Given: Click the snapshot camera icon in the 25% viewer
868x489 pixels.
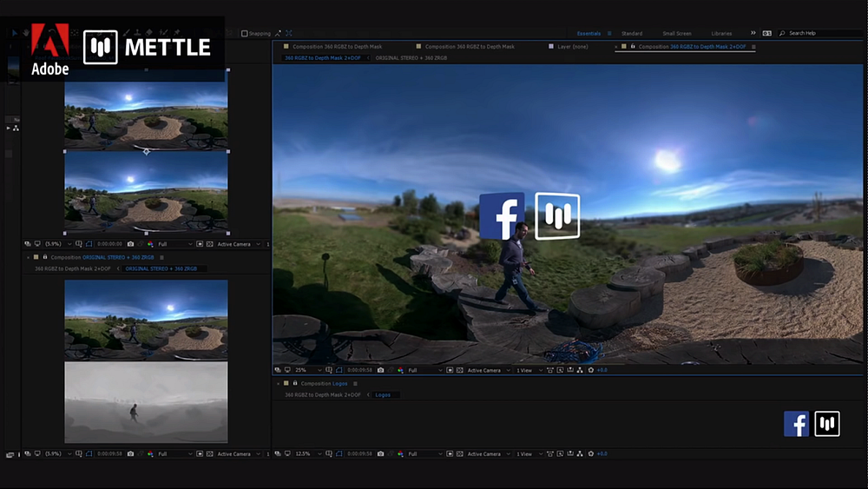Looking at the screenshot, I should (380, 370).
